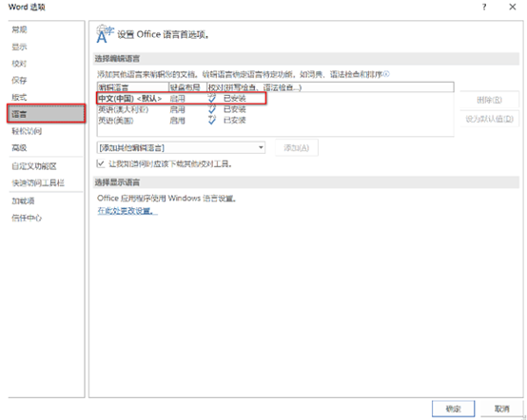
Task: Click the Office language preferences icon
Action: click(x=105, y=34)
